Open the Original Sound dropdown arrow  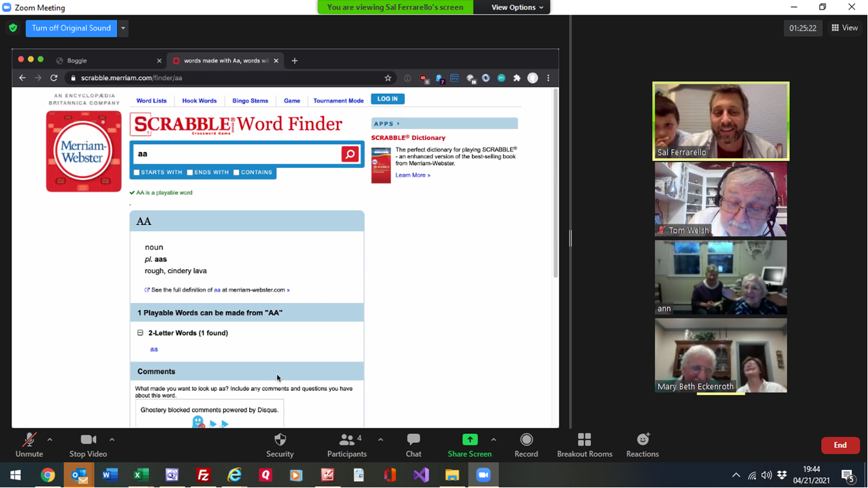click(123, 28)
